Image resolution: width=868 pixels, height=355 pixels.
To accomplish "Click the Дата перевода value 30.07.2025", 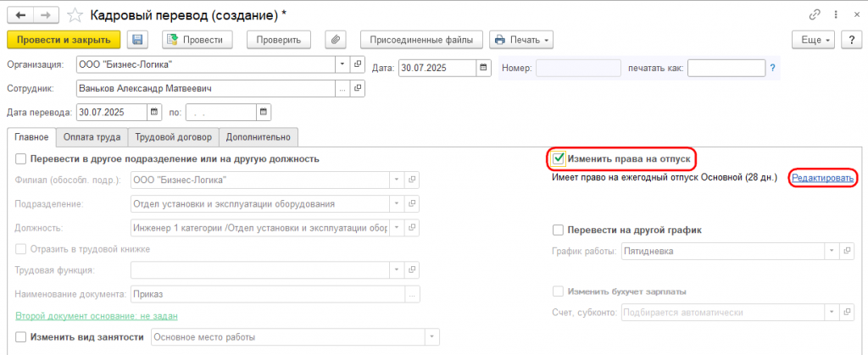I will click(x=111, y=112).
